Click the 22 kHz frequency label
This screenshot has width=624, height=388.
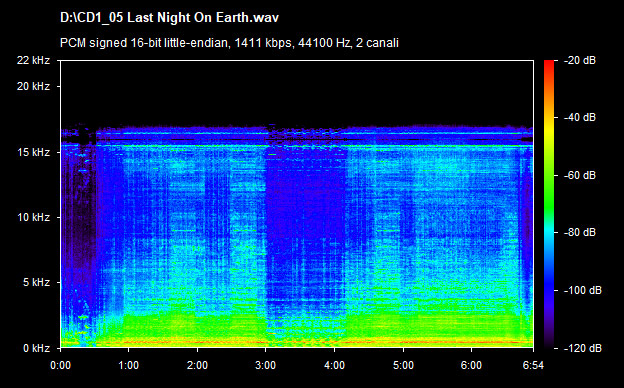(33, 60)
